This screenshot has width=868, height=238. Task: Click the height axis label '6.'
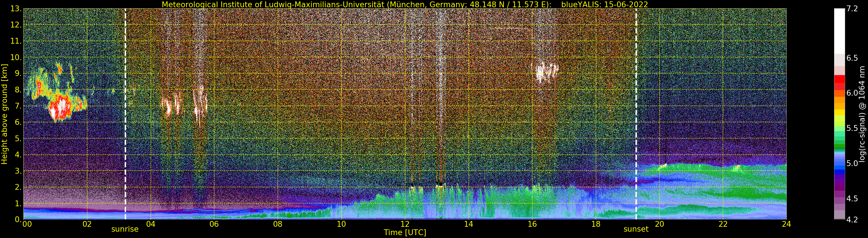(x=18, y=122)
